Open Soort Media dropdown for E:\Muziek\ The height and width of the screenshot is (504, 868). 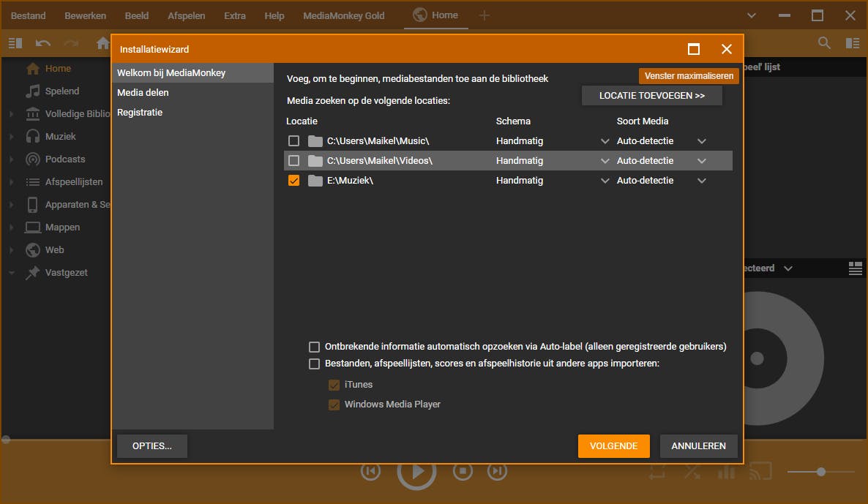coord(701,181)
